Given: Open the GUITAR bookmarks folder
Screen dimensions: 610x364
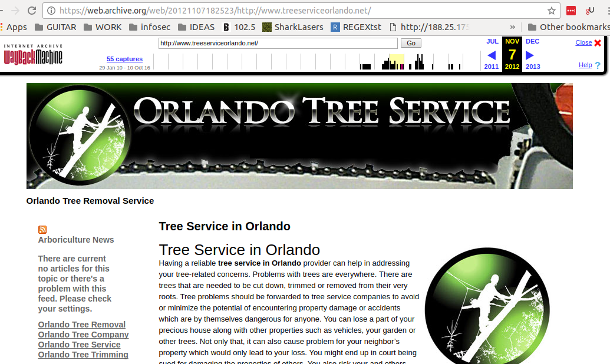Looking at the screenshot, I should (55, 27).
